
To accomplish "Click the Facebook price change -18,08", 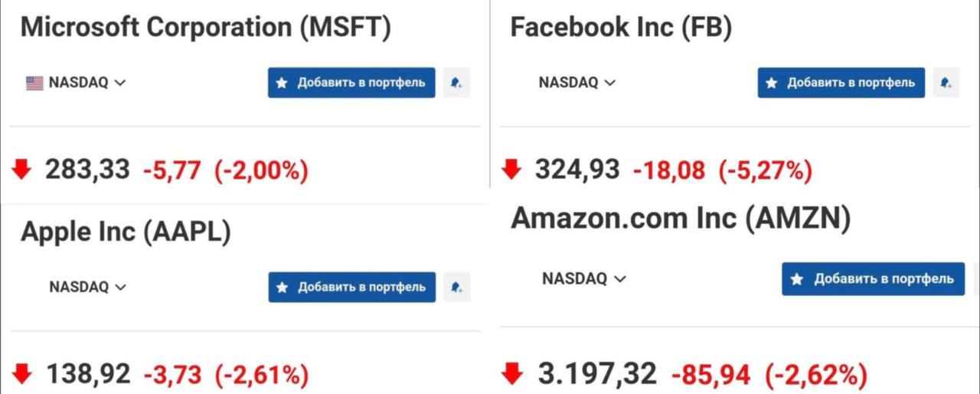I will pos(669,170).
